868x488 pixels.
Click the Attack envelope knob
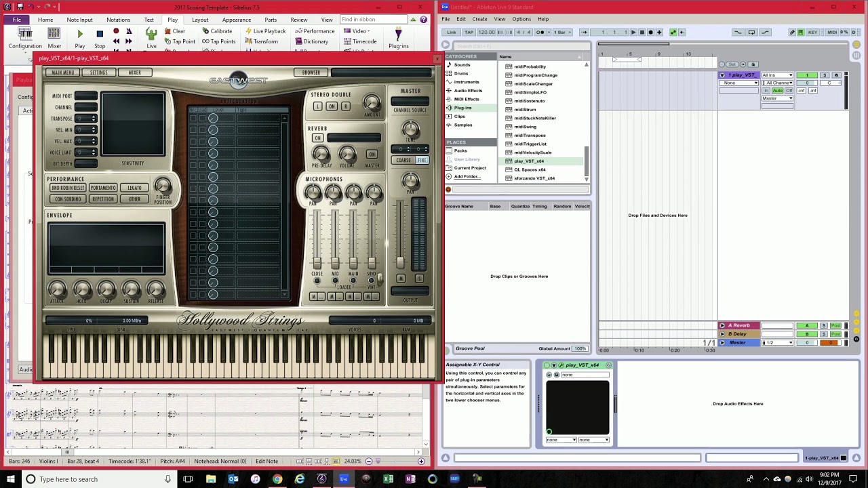point(57,289)
